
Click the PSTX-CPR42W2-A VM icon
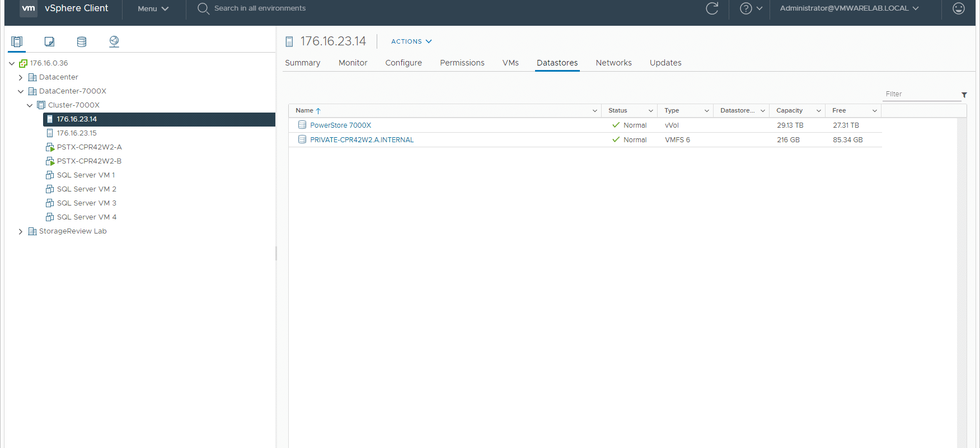(50, 147)
